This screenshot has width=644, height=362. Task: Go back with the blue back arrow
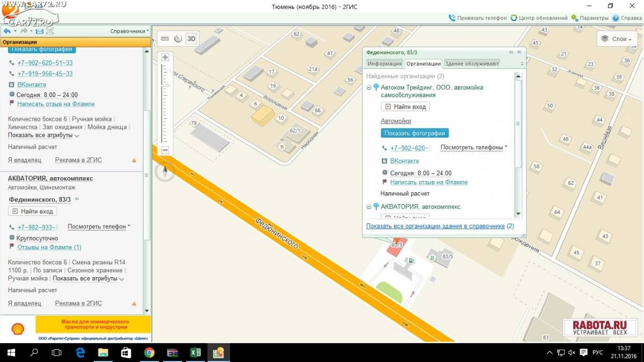point(7,31)
